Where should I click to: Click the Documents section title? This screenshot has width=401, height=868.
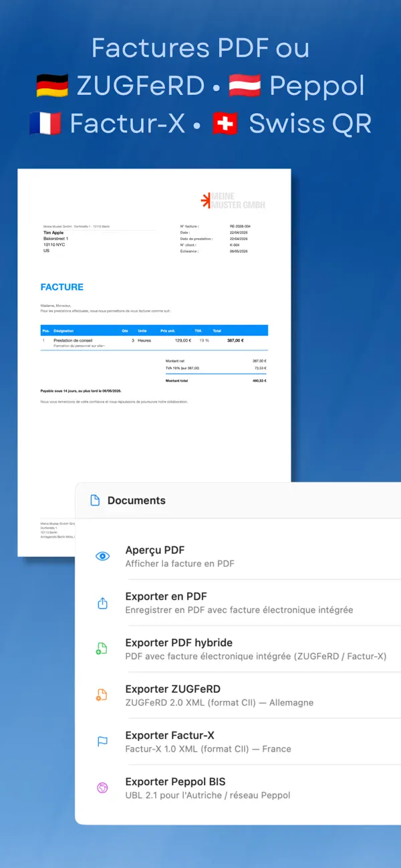click(136, 500)
